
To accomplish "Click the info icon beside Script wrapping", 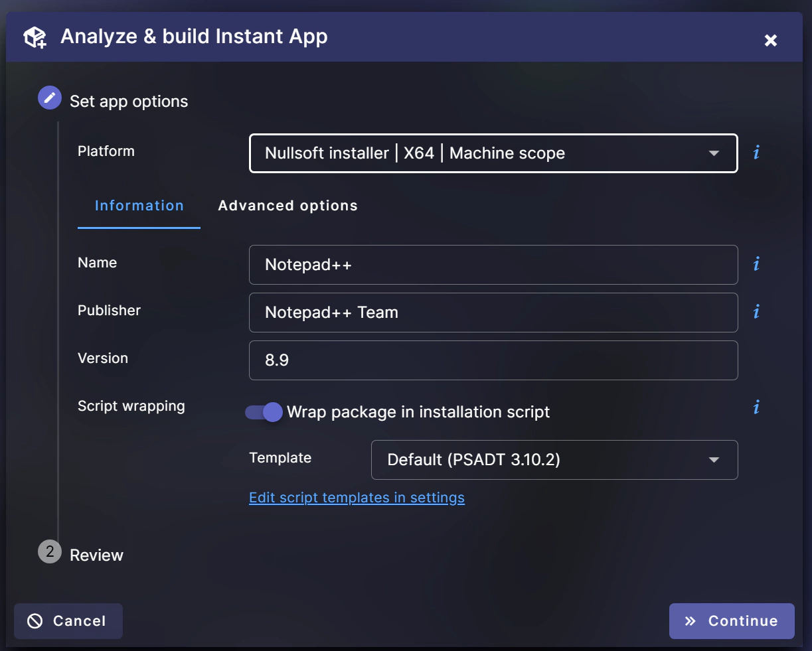I will (756, 407).
